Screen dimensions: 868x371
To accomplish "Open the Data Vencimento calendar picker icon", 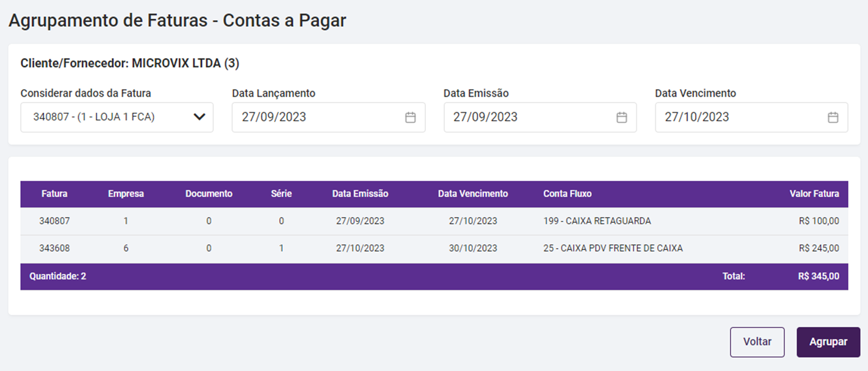I will pos(833,117).
